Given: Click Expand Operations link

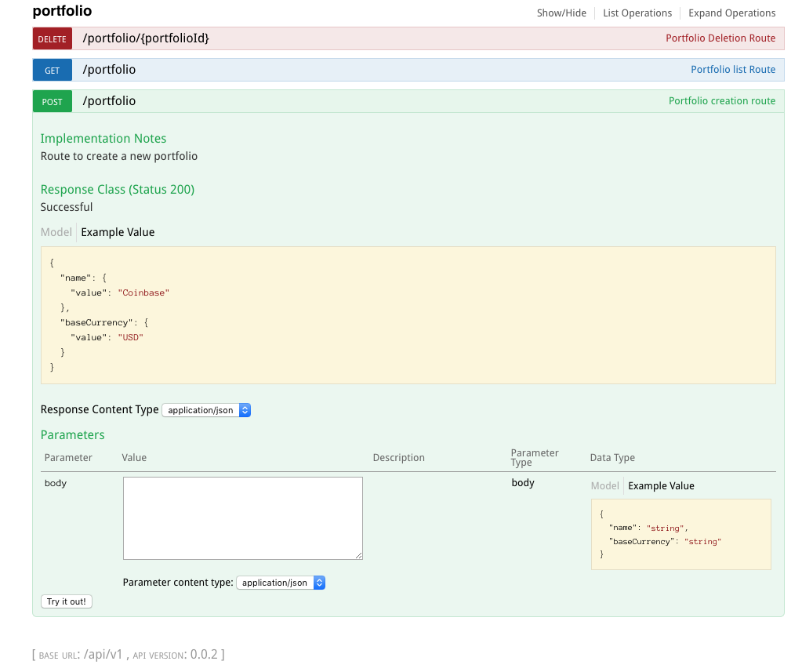Looking at the screenshot, I should (x=731, y=13).
